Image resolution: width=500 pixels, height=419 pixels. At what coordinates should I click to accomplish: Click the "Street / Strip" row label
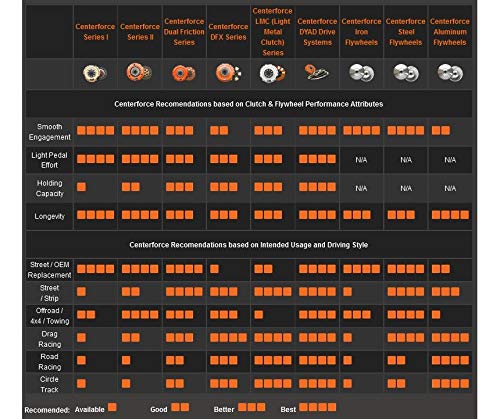[x=49, y=293]
